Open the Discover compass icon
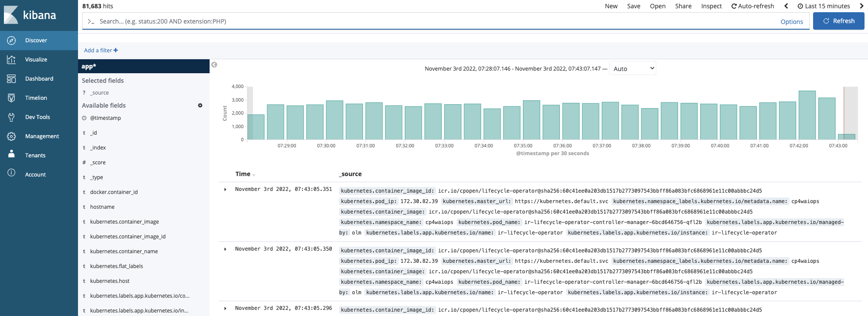868x316 pixels. [x=11, y=41]
